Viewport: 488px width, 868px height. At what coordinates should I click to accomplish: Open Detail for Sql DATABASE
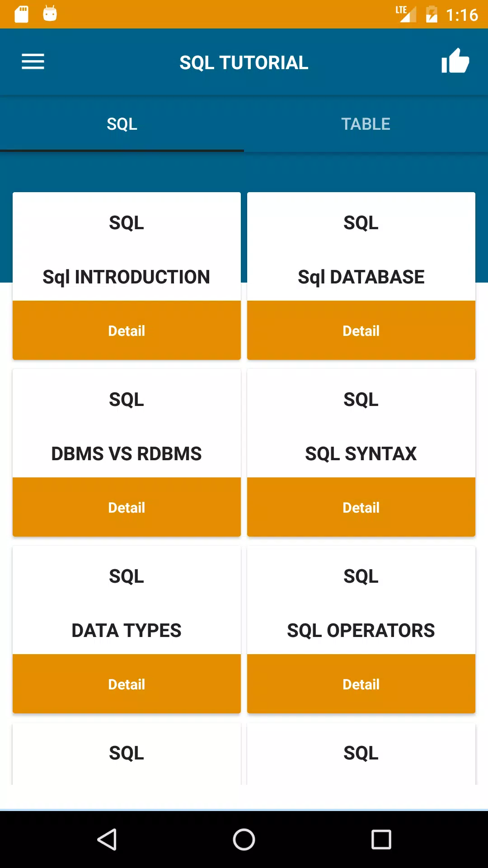[361, 330]
